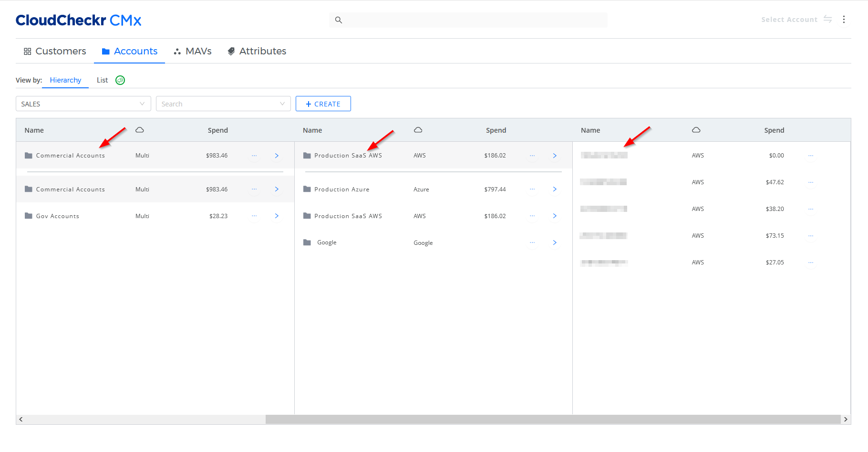Click the Name header in third panel
Screen dimensions: 868x452
pos(590,130)
